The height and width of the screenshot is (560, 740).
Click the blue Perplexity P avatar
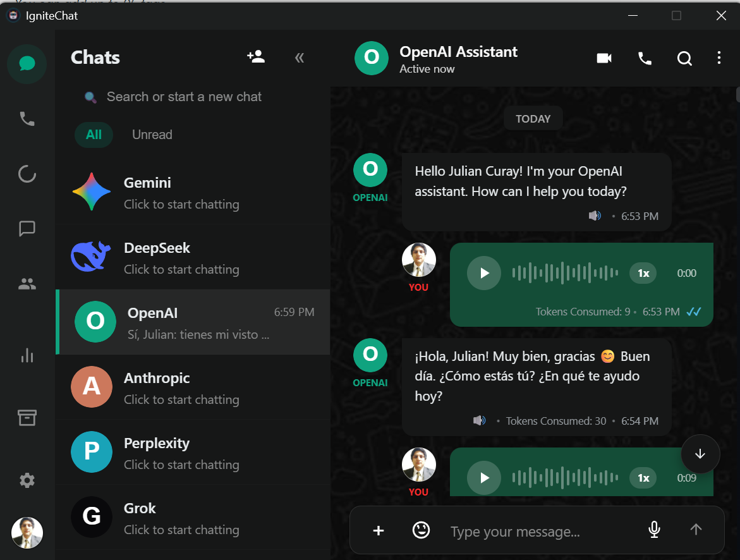(x=92, y=452)
